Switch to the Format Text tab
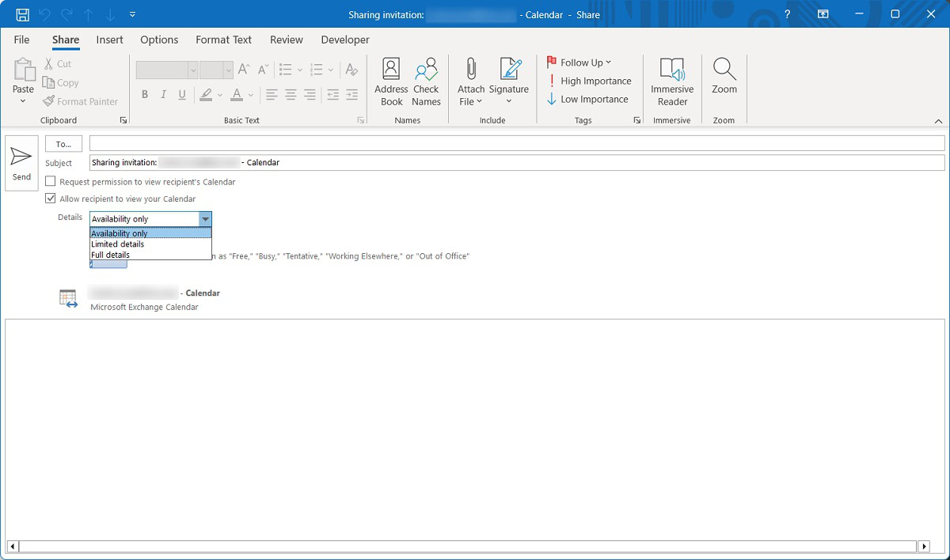The image size is (950, 560). pos(223,40)
